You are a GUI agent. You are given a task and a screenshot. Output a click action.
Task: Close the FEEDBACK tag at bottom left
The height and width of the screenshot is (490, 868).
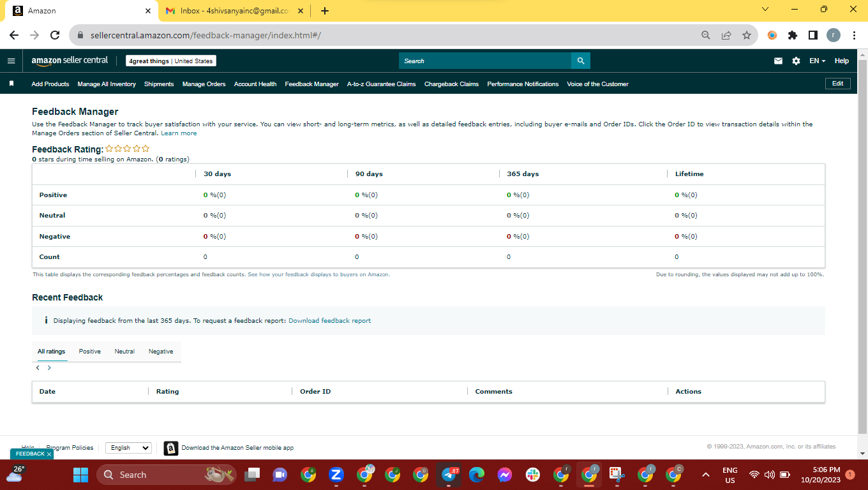(49, 454)
